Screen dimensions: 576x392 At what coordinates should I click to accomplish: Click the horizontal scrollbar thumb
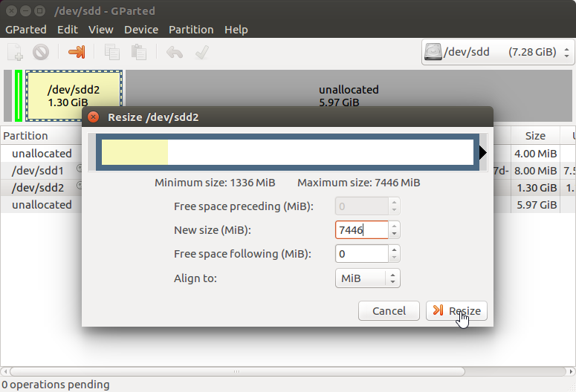pyautogui.click(x=237, y=371)
